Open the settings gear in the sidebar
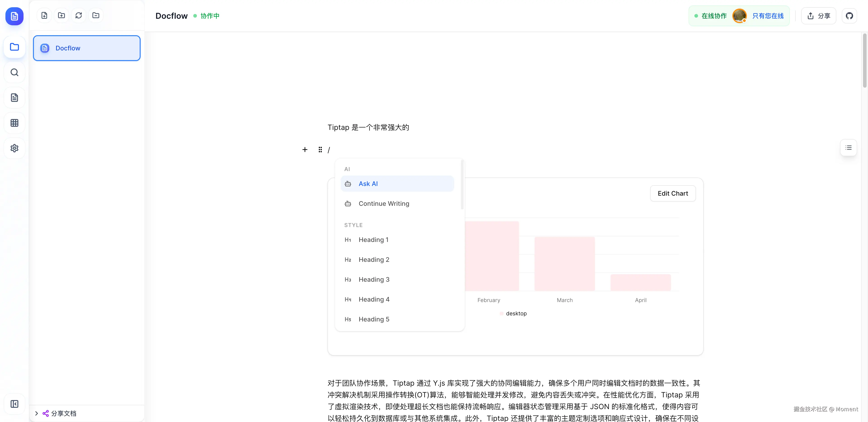Screen dimensions: 868x422 [x=14, y=148]
